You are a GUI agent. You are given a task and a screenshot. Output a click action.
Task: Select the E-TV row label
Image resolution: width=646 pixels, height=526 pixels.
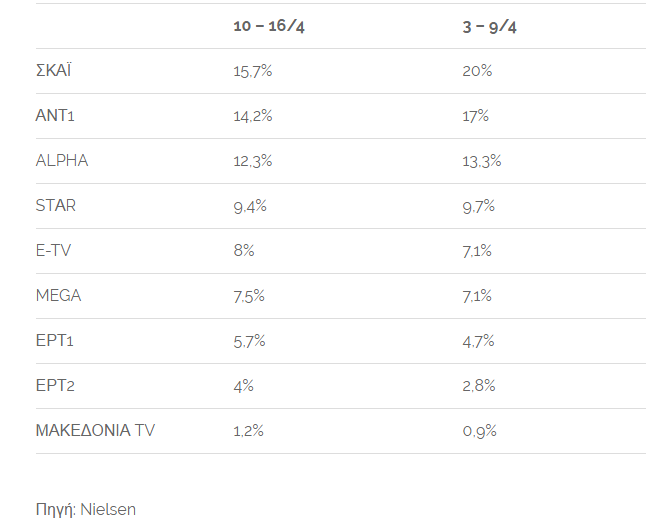point(55,251)
